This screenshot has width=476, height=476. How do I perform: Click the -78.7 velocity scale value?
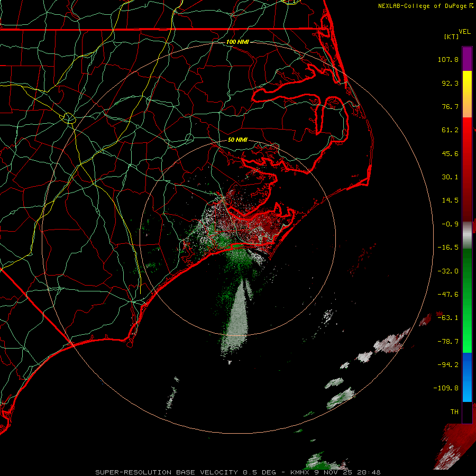pos(448,342)
